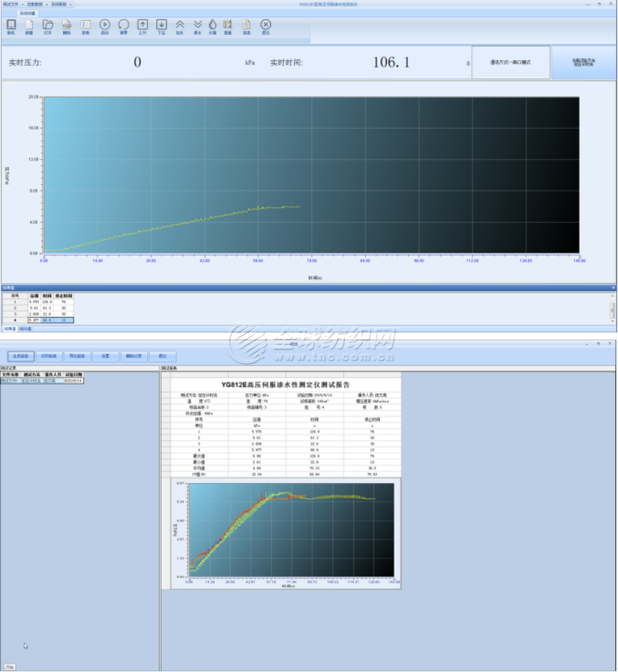618x672 pixels.
Task: Click the pin icon on results panel header
Action: pos(613,288)
